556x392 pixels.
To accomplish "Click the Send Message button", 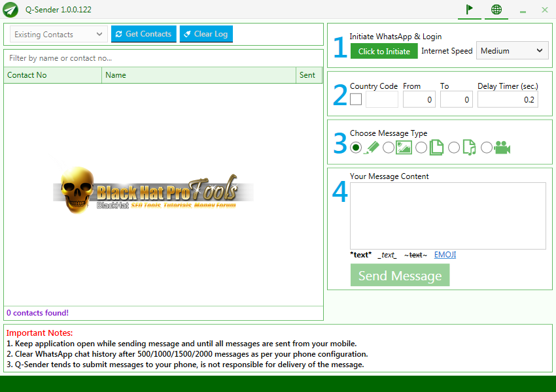I will click(x=400, y=275).
